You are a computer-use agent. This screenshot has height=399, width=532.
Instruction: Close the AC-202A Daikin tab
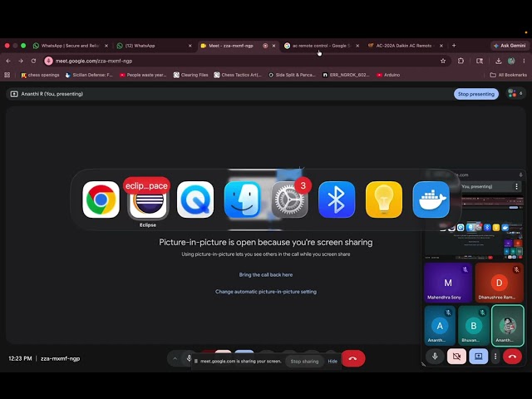(x=441, y=46)
